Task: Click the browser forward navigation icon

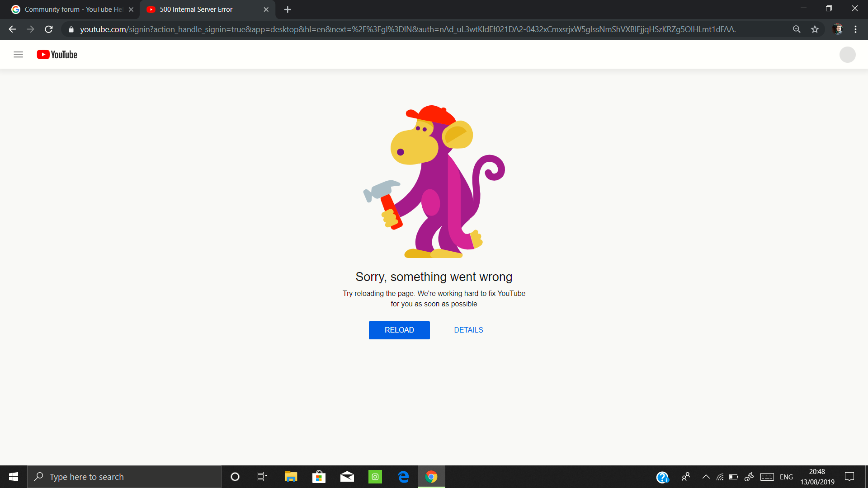Action: pyautogui.click(x=30, y=29)
